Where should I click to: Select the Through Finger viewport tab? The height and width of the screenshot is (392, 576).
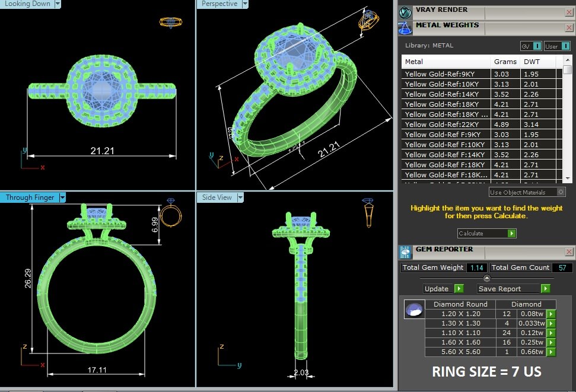tap(30, 197)
